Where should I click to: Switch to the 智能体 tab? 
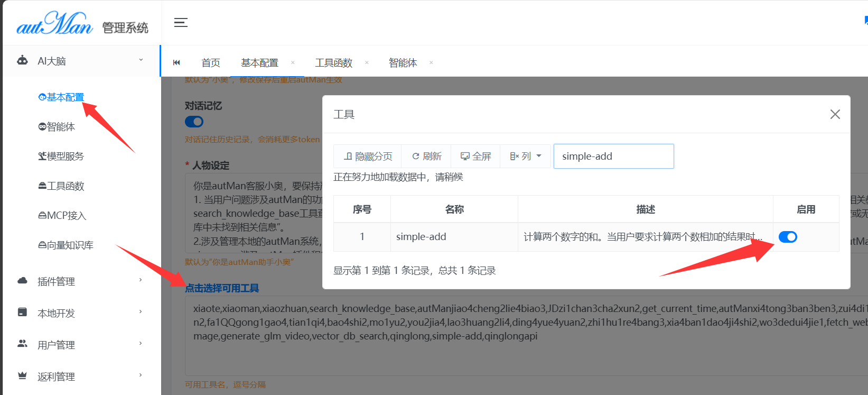pyautogui.click(x=403, y=63)
